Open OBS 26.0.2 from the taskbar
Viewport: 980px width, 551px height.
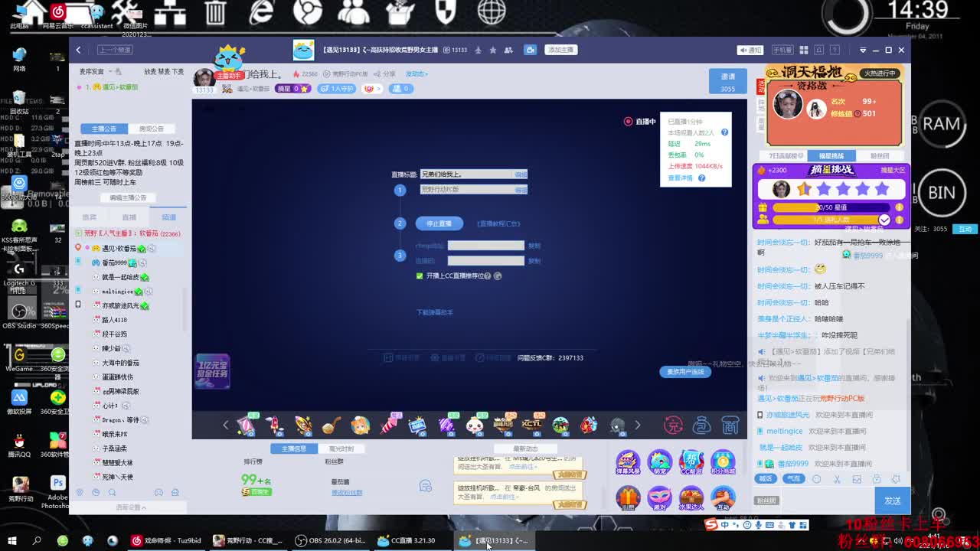point(331,540)
